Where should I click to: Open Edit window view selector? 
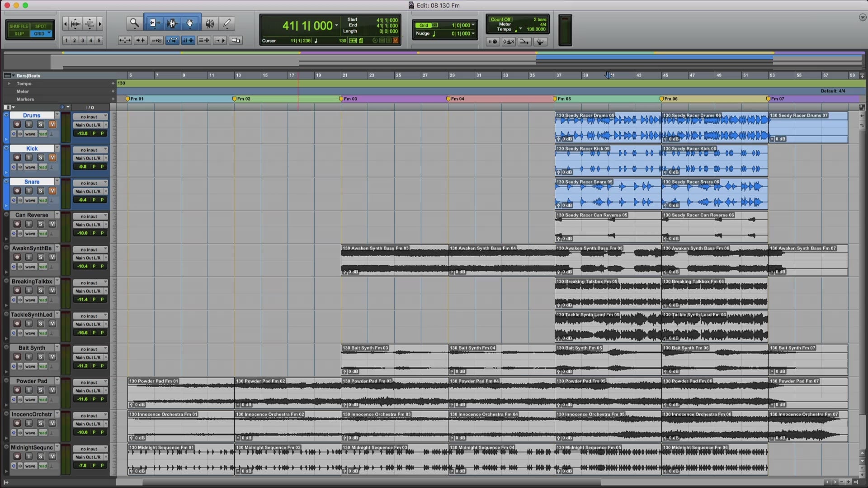pos(9,107)
